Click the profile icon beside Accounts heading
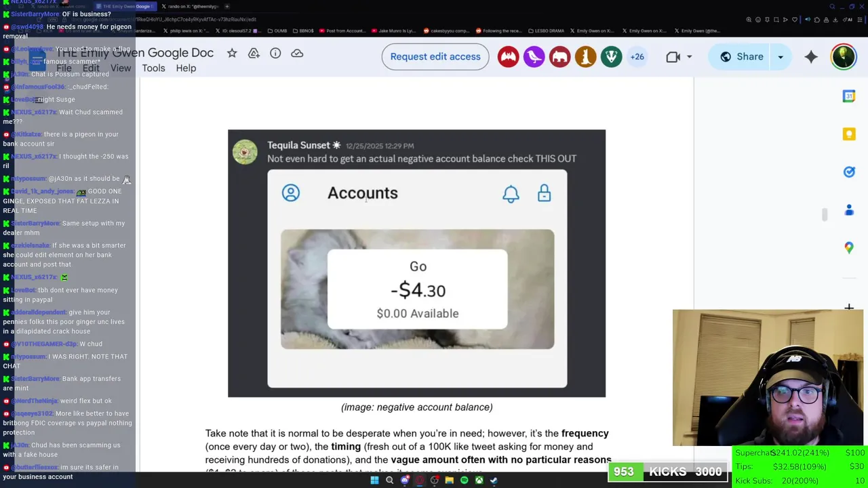This screenshot has width=868, height=488. click(290, 193)
